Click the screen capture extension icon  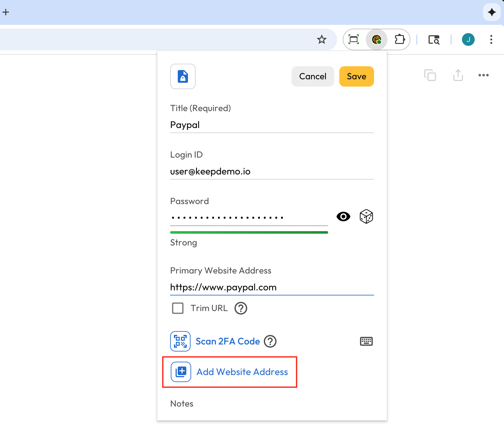pyautogui.click(x=354, y=39)
